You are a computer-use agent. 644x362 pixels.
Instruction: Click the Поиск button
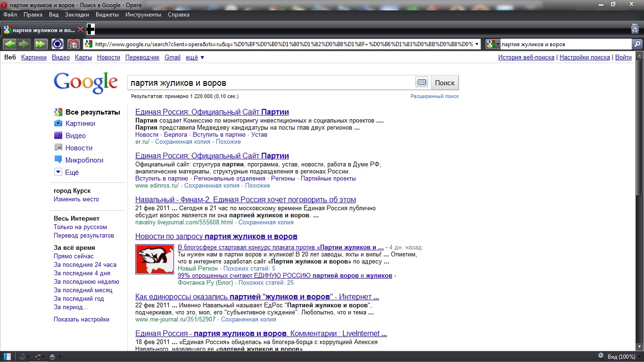tap(445, 82)
